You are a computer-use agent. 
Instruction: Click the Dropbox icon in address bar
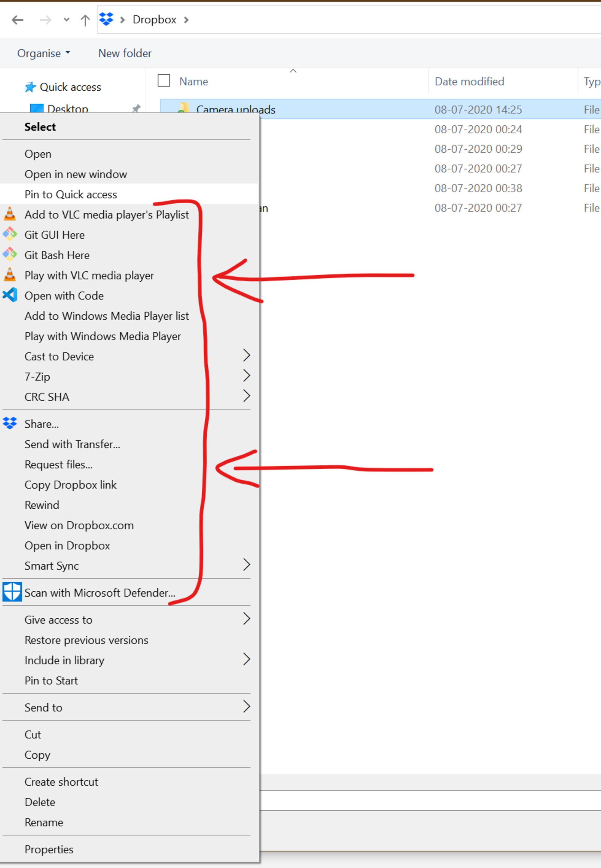click(x=106, y=19)
